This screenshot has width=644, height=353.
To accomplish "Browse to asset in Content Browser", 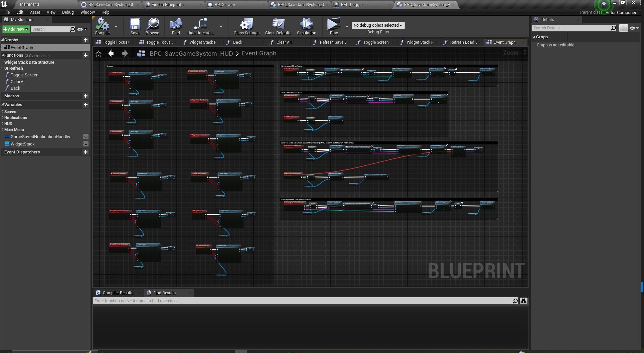I will [x=152, y=27].
